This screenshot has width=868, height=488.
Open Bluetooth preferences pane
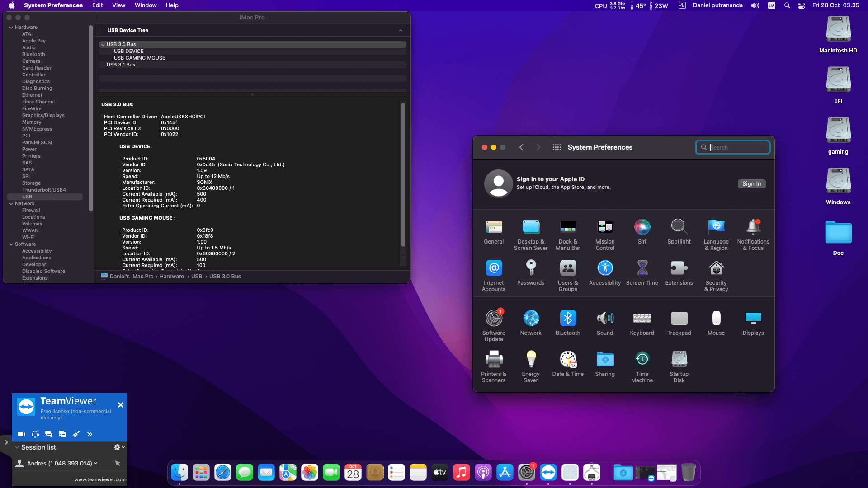coord(568,323)
